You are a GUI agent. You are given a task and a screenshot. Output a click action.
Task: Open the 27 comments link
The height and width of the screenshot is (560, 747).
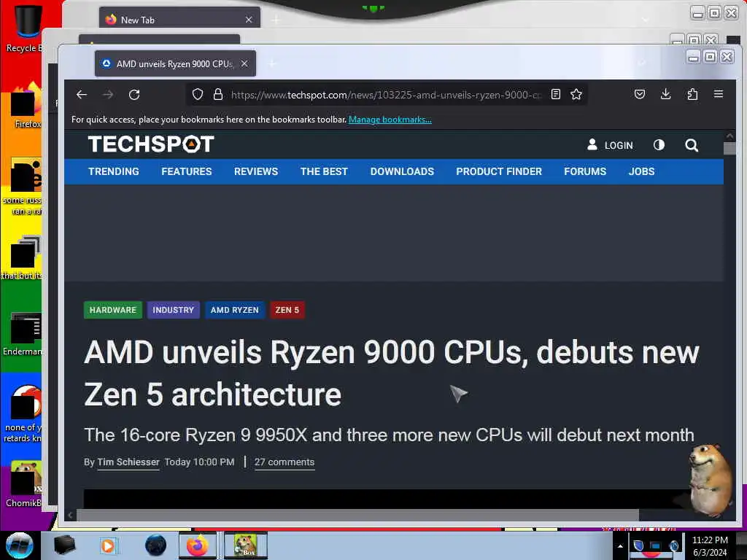[285, 462]
